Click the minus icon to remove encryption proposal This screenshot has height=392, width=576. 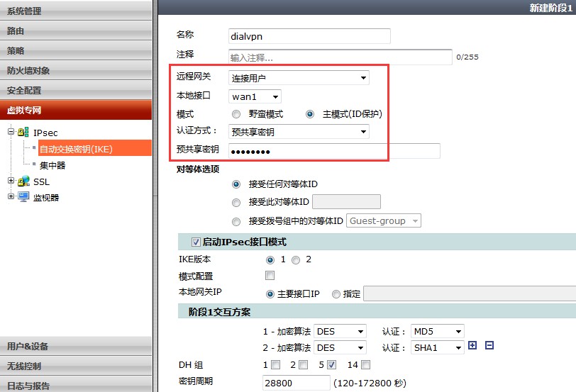point(489,346)
